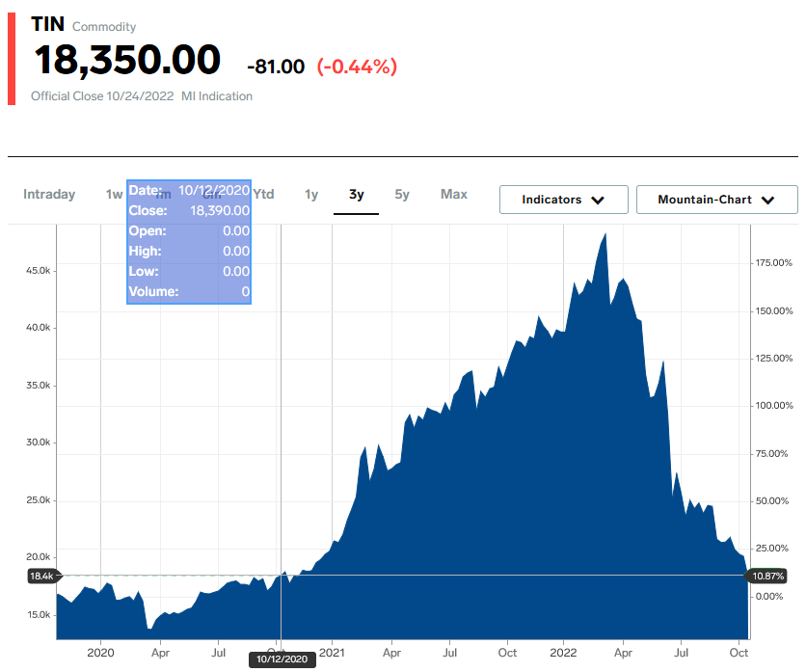Click the 10/12/2020 date marker on x-axis
This screenshot has height=672, width=806.
tap(282, 659)
